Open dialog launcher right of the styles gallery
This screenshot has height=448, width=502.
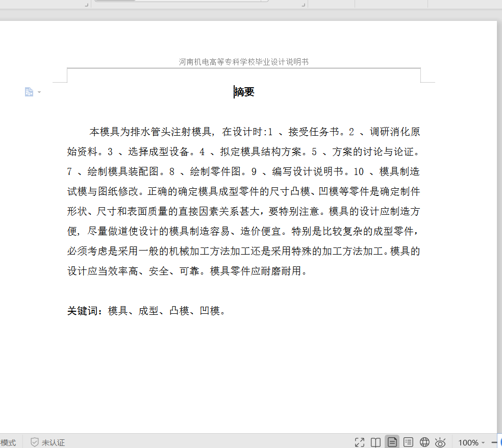coord(303,5)
